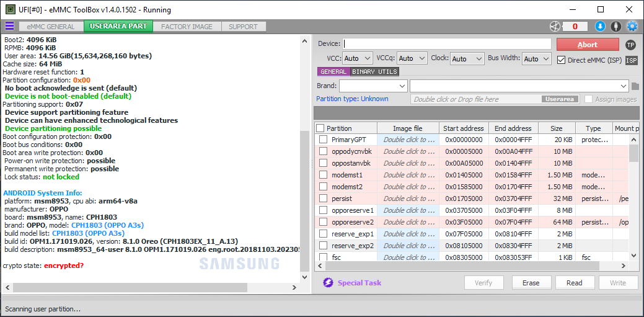Click Image file cell for fsc row

408,257
